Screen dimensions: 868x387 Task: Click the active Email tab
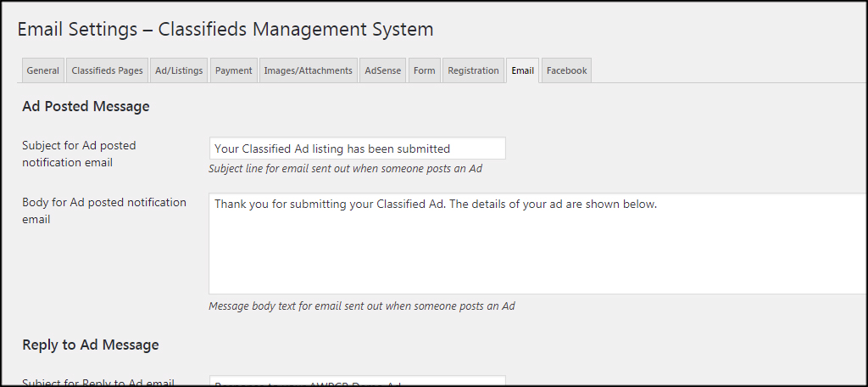coord(522,70)
